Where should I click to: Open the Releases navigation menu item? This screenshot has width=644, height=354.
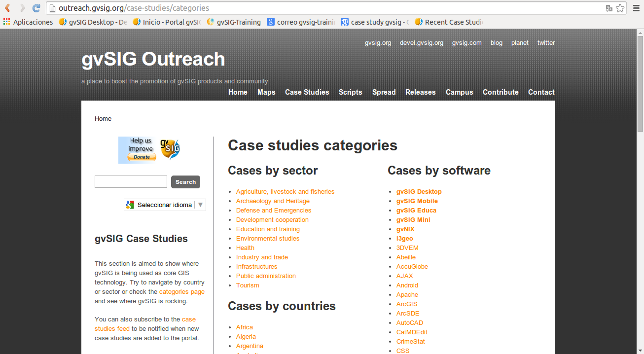tap(420, 92)
